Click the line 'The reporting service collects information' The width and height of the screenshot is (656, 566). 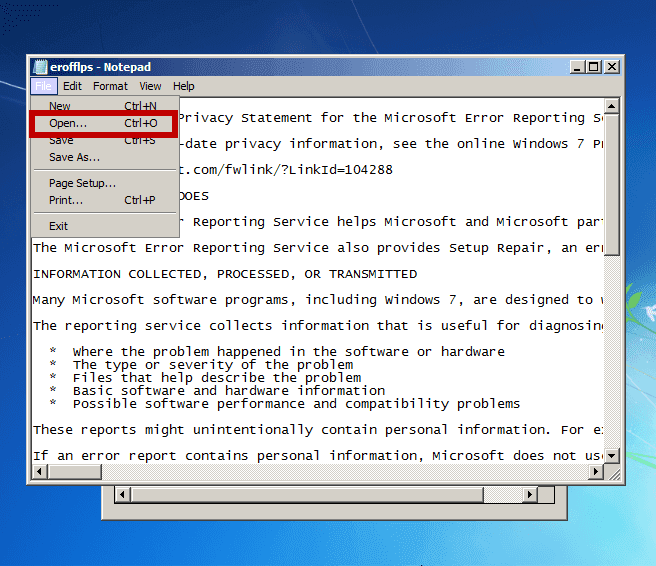pos(318,326)
